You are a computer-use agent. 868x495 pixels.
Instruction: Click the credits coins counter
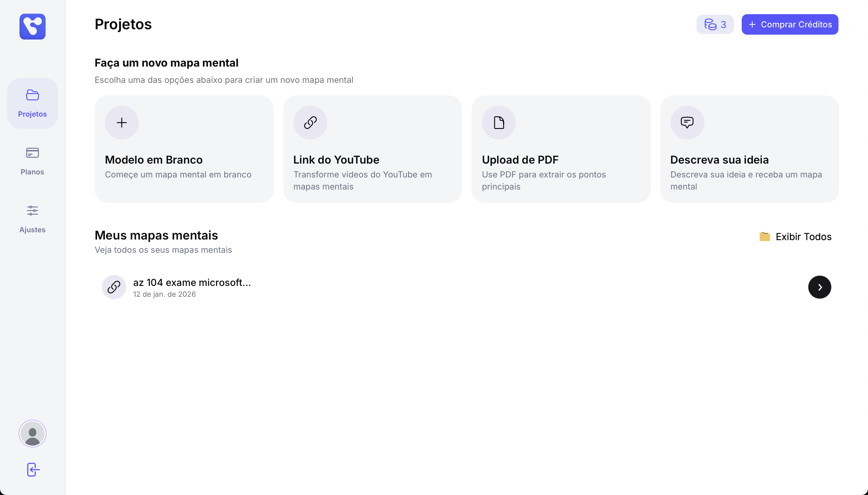coord(715,24)
